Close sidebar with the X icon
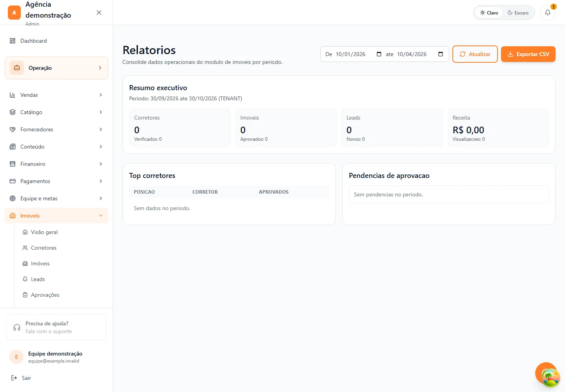 [99, 13]
